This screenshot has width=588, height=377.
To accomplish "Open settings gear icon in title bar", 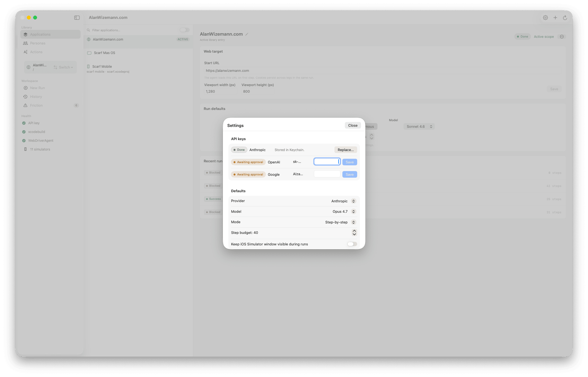I will 546,18.
